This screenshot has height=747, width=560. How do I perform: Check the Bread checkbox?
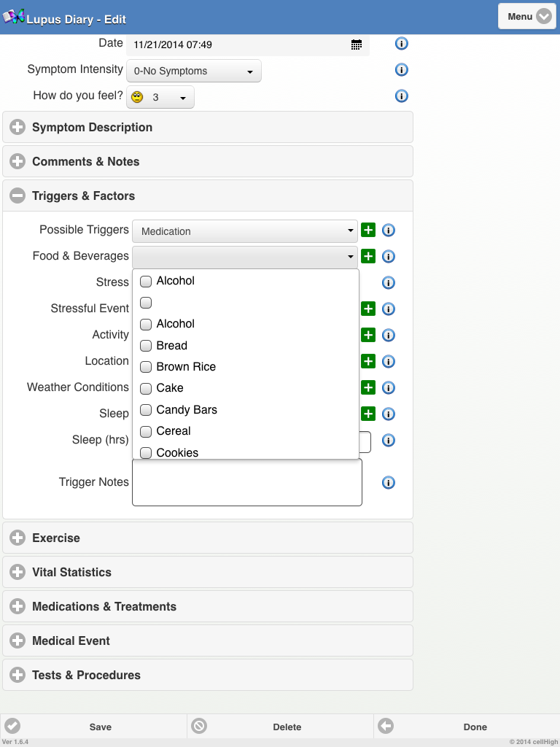146,346
